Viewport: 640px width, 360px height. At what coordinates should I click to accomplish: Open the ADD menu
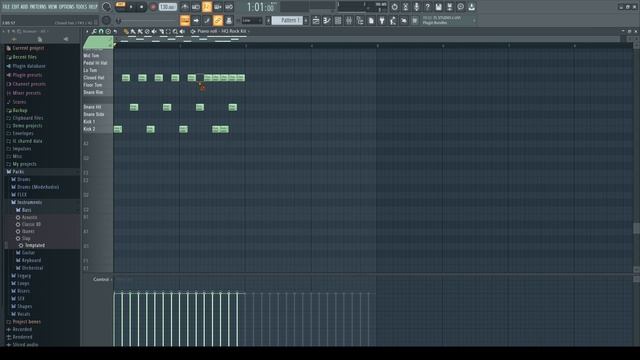tap(24, 7)
